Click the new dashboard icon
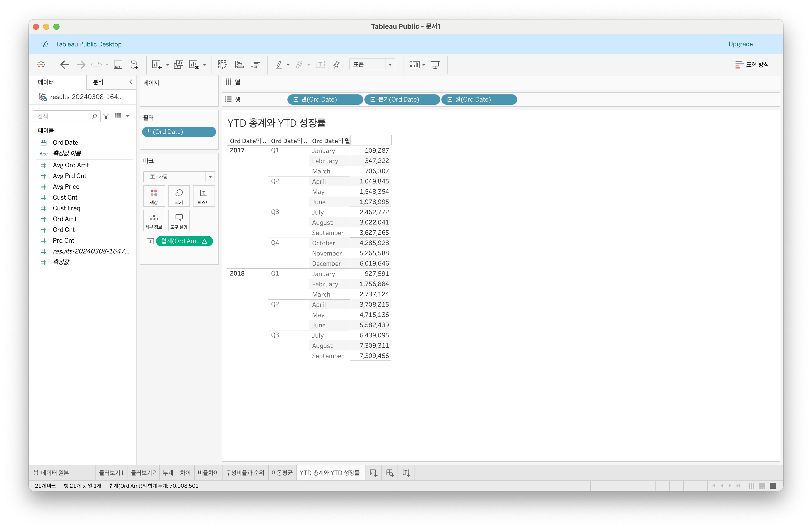Screen dimensions: 812x529 [x=390, y=473]
